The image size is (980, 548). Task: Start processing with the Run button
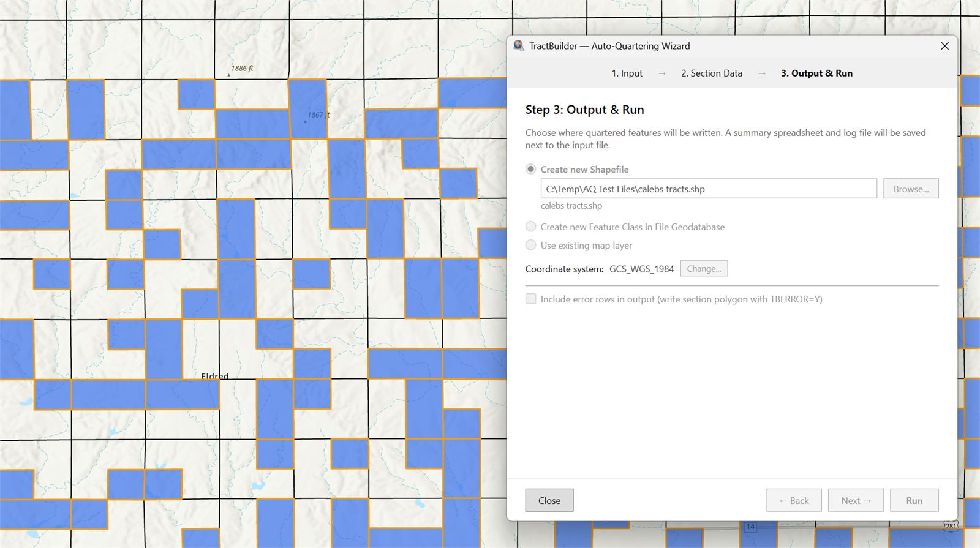pos(914,501)
